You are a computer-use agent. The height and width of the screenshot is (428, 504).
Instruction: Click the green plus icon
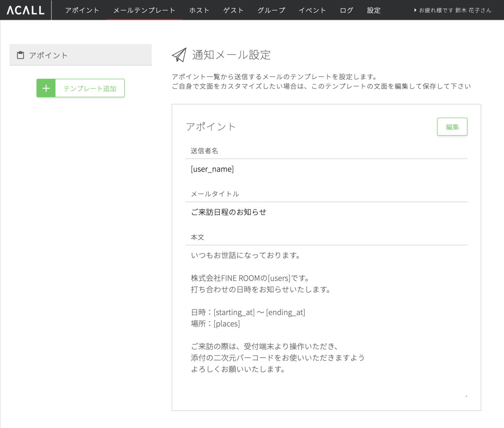tap(46, 88)
